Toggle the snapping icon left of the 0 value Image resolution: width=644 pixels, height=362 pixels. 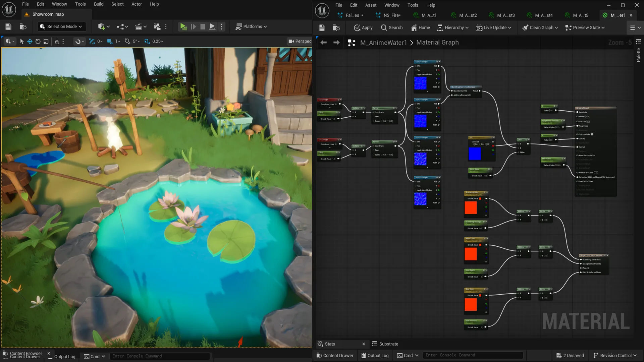pyautogui.click(x=92, y=41)
